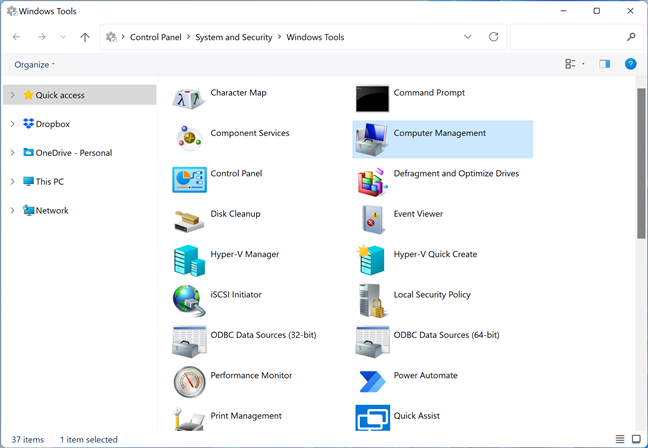Open the Character Map icon
The image size is (648, 448).
coord(189,98)
